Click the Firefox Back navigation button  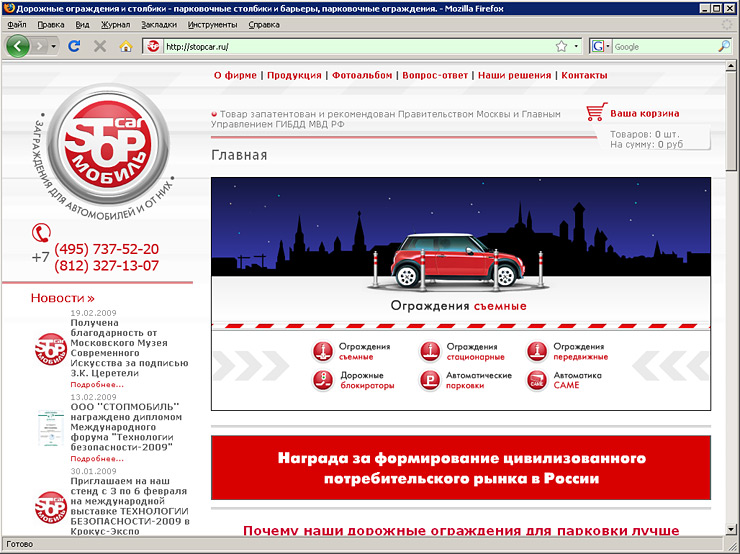pos(18,46)
